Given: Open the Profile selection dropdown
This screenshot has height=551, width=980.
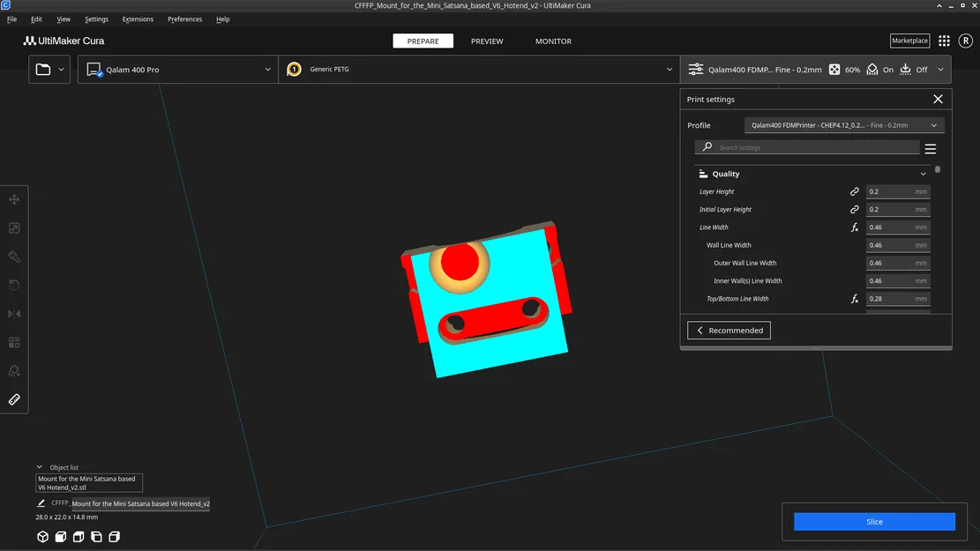Looking at the screenshot, I should [x=844, y=125].
